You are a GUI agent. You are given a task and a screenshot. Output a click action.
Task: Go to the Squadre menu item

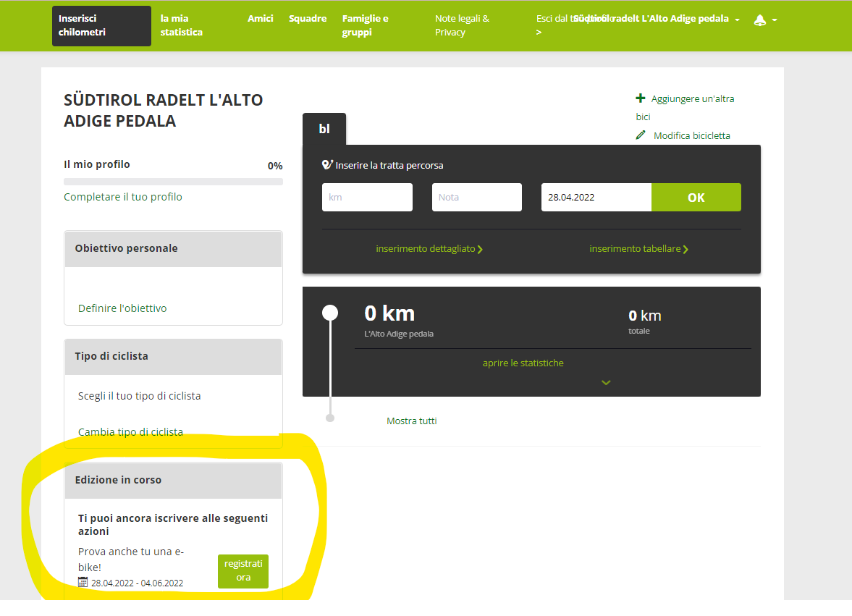pyautogui.click(x=308, y=19)
